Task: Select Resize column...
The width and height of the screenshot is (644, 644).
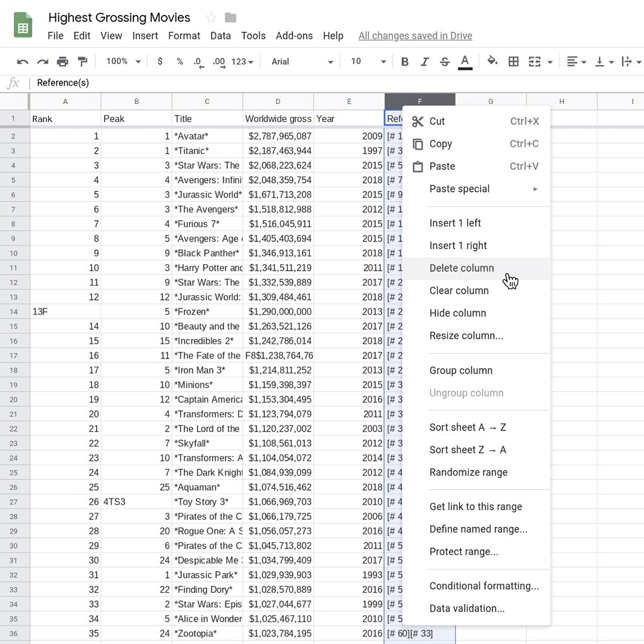Action: (x=476, y=336)
